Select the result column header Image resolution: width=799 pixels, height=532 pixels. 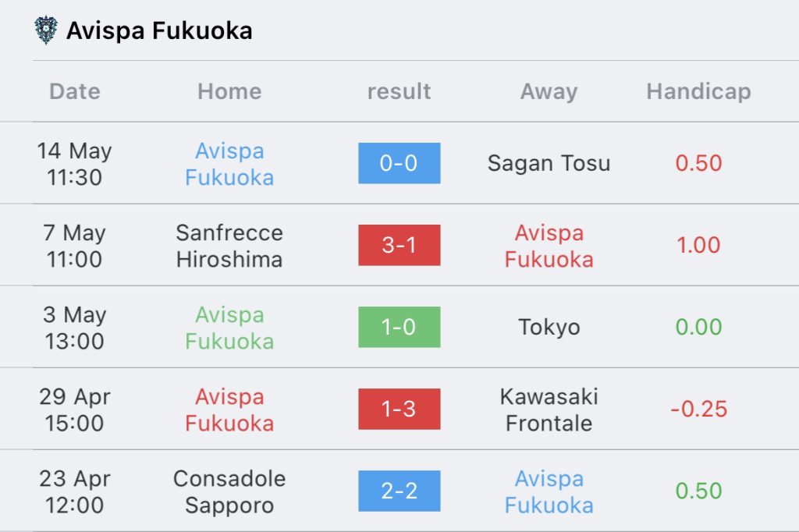click(x=399, y=92)
